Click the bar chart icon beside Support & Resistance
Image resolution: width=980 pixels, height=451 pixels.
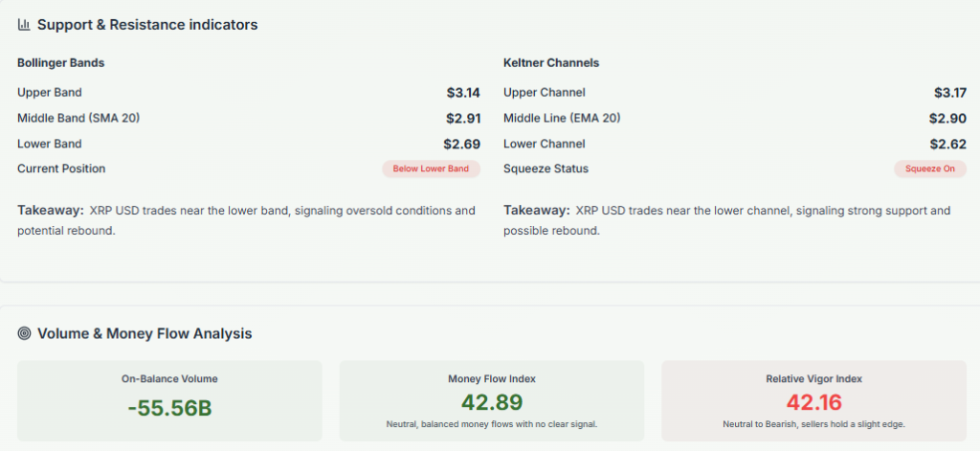pyautogui.click(x=24, y=25)
